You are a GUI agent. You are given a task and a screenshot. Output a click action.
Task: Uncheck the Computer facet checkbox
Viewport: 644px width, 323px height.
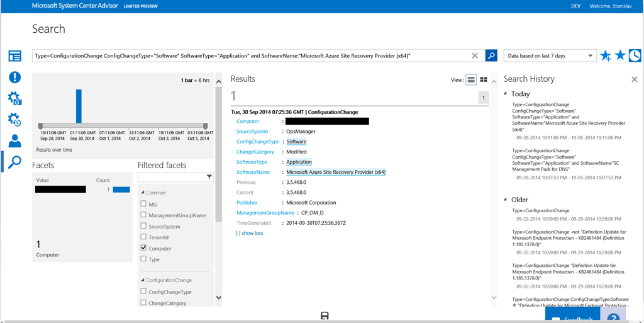pyautogui.click(x=143, y=249)
